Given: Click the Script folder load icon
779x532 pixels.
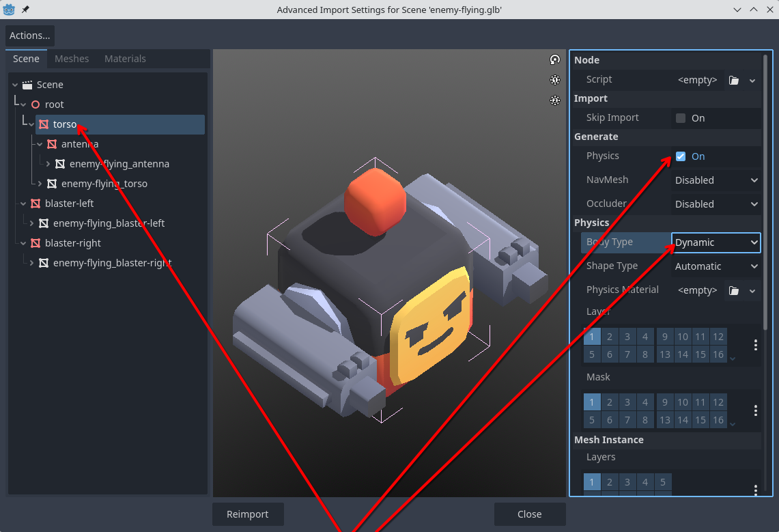Looking at the screenshot, I should [x=734, y=80].
